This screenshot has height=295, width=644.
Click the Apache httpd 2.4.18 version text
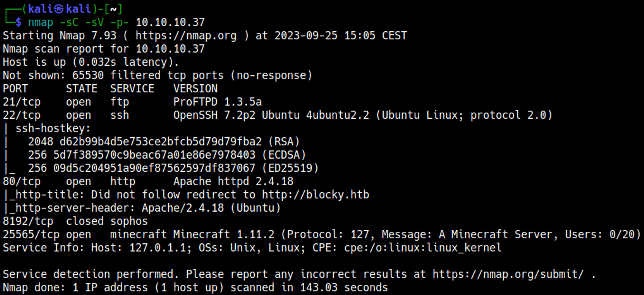pos(233,181)
